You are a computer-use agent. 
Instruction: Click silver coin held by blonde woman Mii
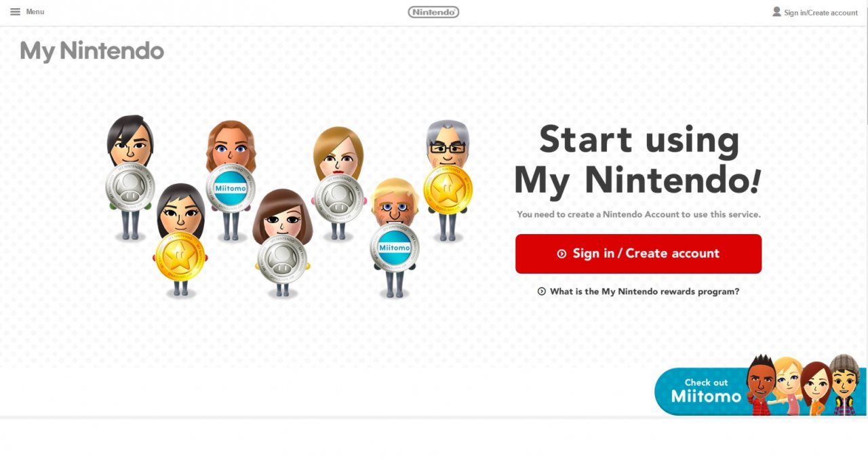coord(337,197)
